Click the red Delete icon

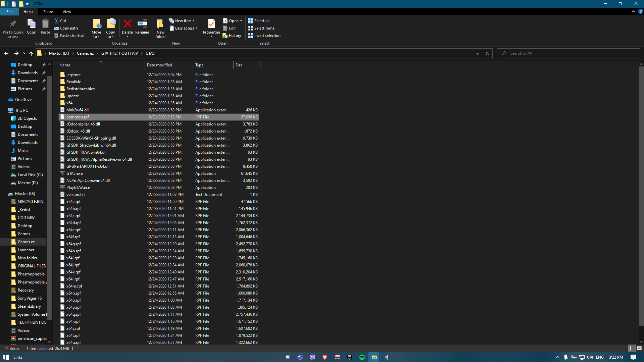[x=127, y=24]
